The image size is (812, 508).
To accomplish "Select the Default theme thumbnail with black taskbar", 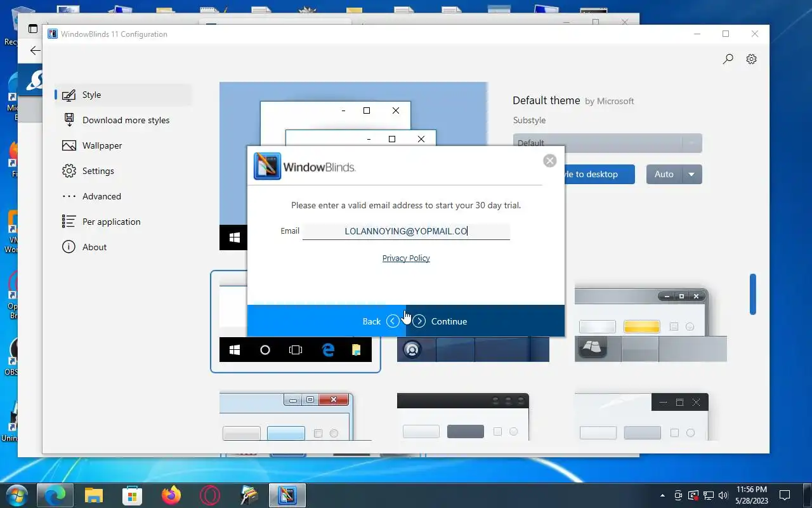I will (295, 321).
